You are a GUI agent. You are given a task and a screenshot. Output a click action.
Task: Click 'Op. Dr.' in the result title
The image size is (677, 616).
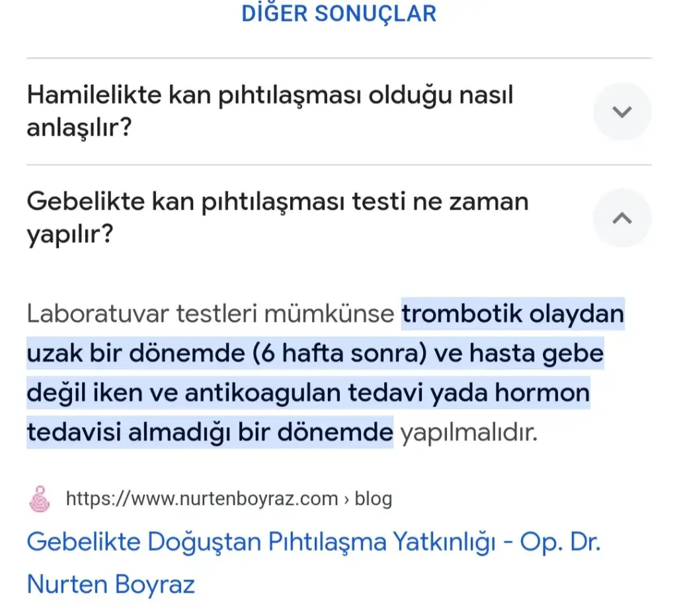point(560,543)
